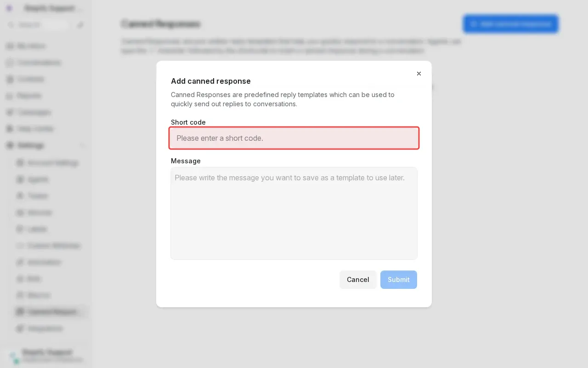Select the Integrations icon
Screen dimensions: 588x368
coord(20,328)
